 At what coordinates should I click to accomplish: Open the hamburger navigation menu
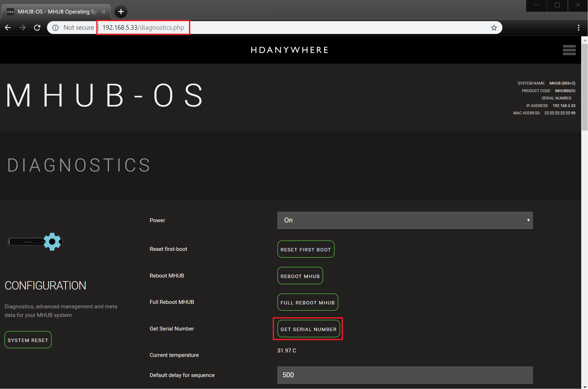pyautogui.click(x=569, y=50)
